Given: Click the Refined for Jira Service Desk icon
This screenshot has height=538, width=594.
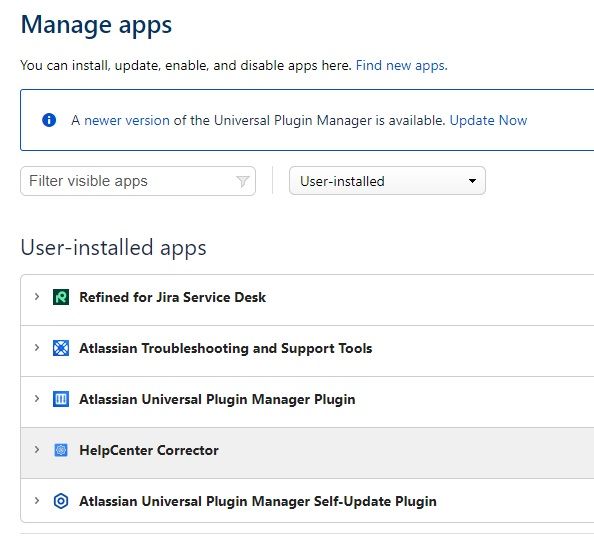Looking at the screenshot, I should click(61, 297).
